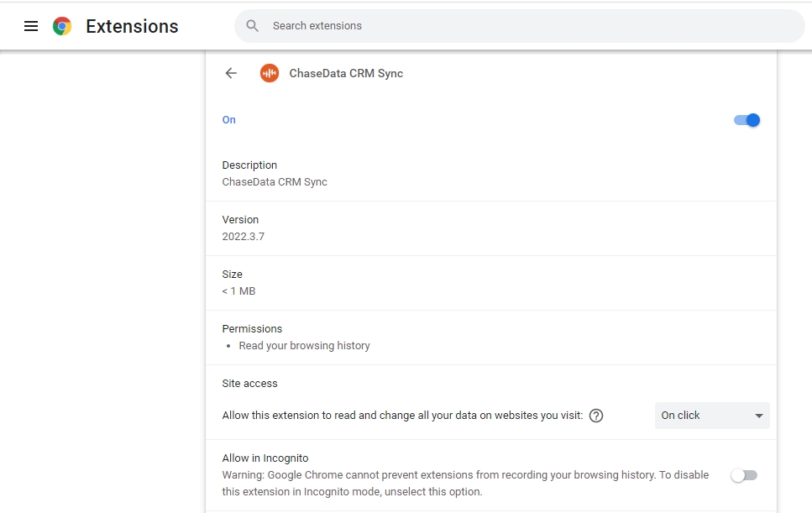812x513 pixels.
Task: Click the search magnifier icon
Action: [x=252, y=25]
